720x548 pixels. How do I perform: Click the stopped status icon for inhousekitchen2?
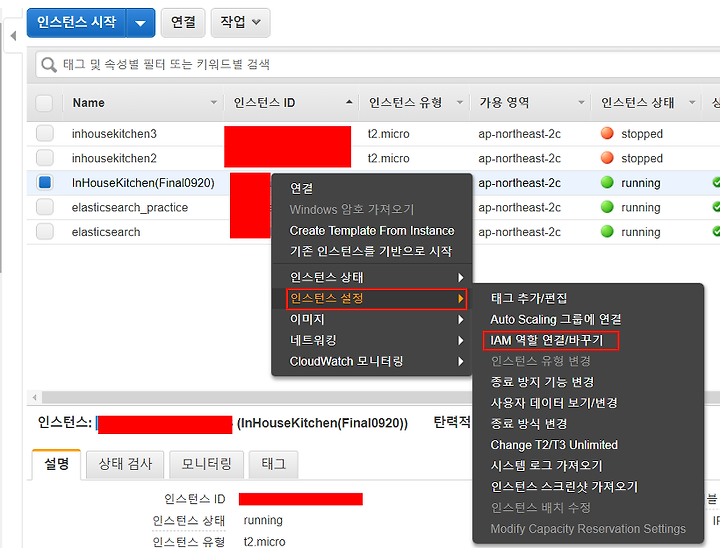(607, 158)
